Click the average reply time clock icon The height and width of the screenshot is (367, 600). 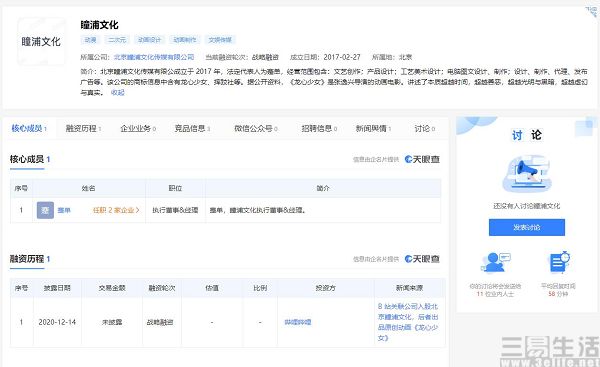click(x=559, y=263)
